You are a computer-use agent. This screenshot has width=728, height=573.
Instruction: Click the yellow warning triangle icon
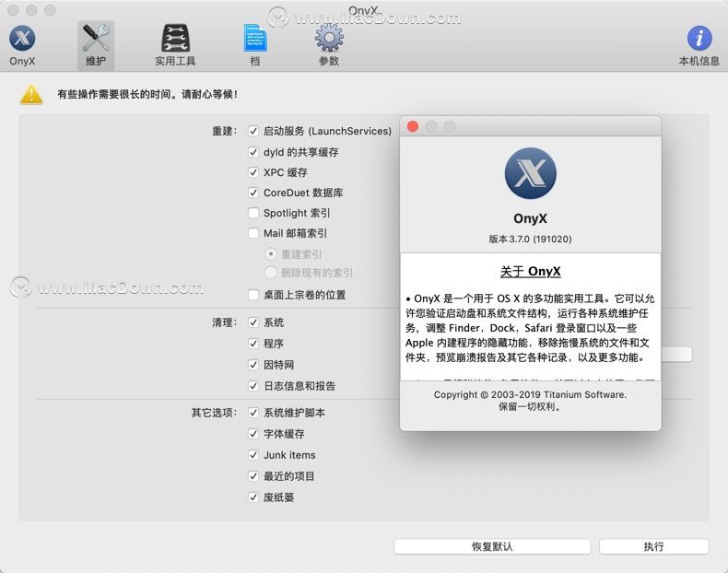(31, 95)
